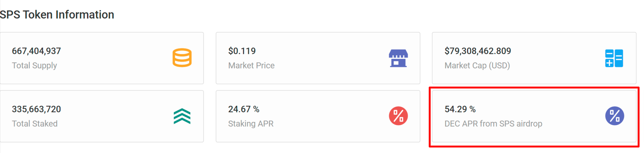Click the blue calculator icon
Screen dimensions: 644x153
[x=614, y=58]
